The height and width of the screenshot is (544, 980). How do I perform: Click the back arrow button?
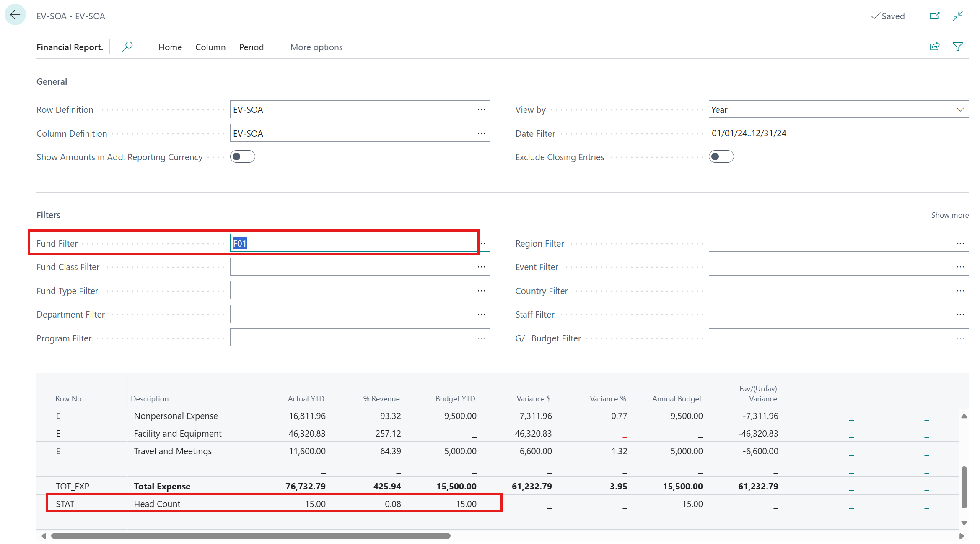[15, 15]
